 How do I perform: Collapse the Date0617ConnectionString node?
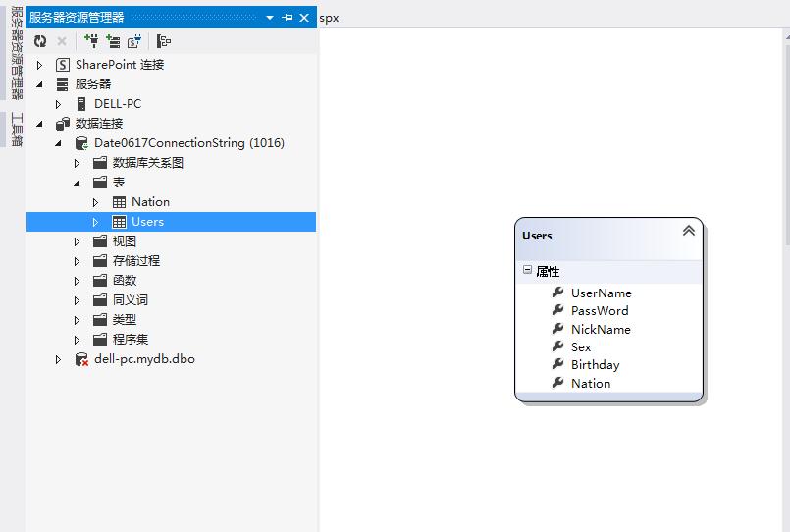click(59, 143)
